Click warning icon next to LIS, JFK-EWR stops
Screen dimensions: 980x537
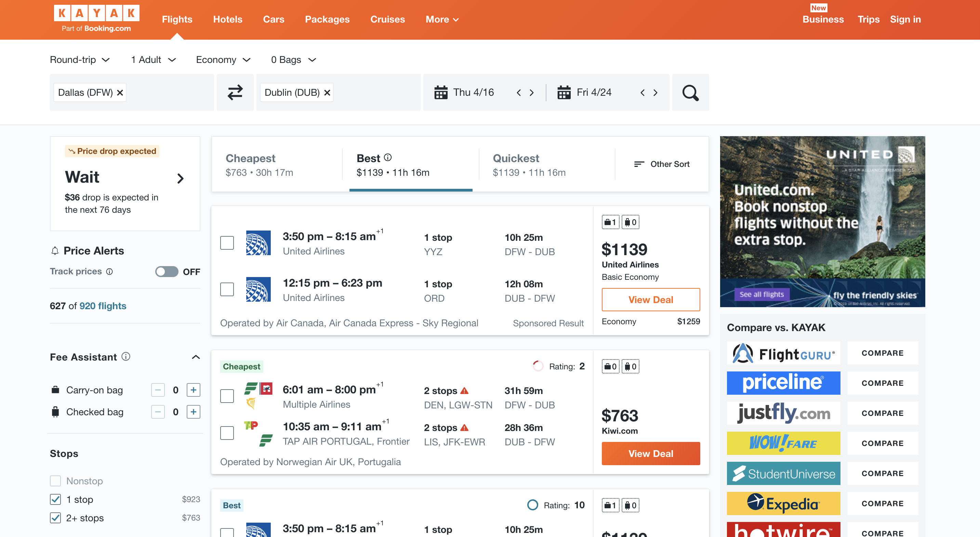[x=464, y=428]
